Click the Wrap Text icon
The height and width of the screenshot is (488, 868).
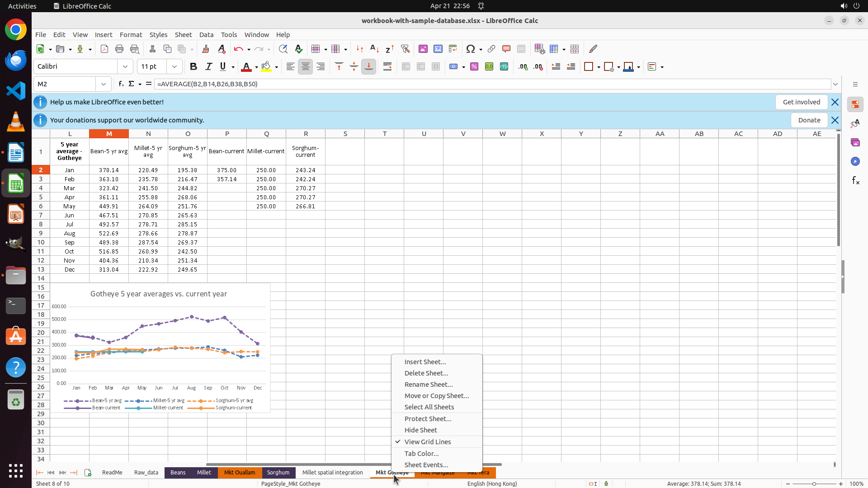[x=387, y=66]
